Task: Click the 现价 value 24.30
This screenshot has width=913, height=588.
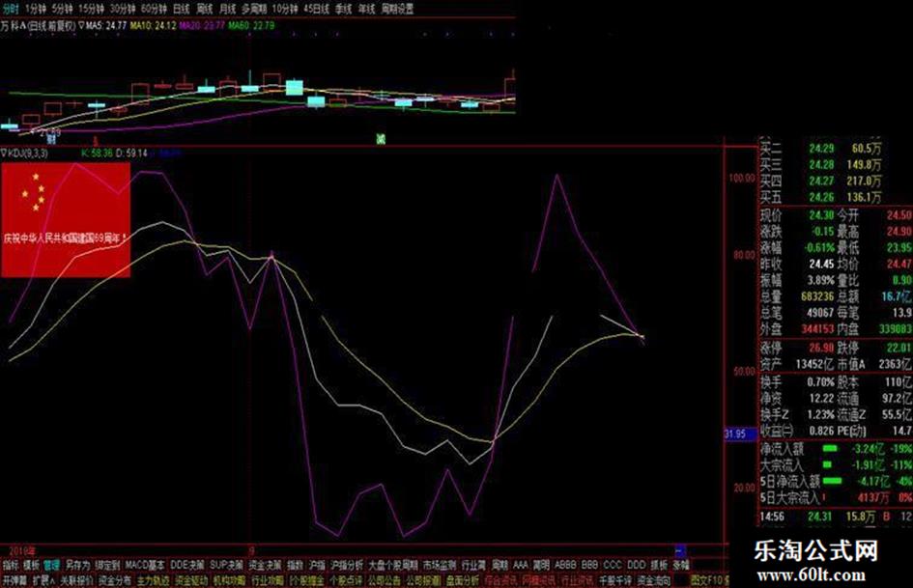Action: 821,214
